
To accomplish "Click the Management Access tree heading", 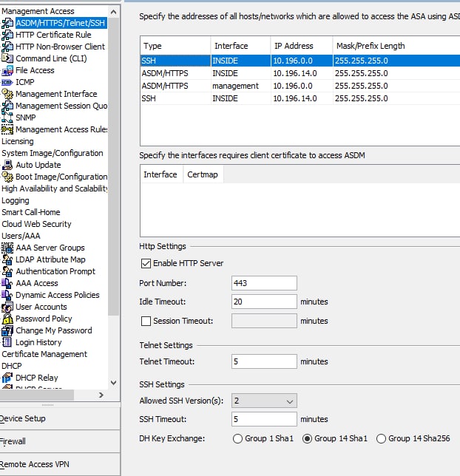I will click(x=38, y=11).
